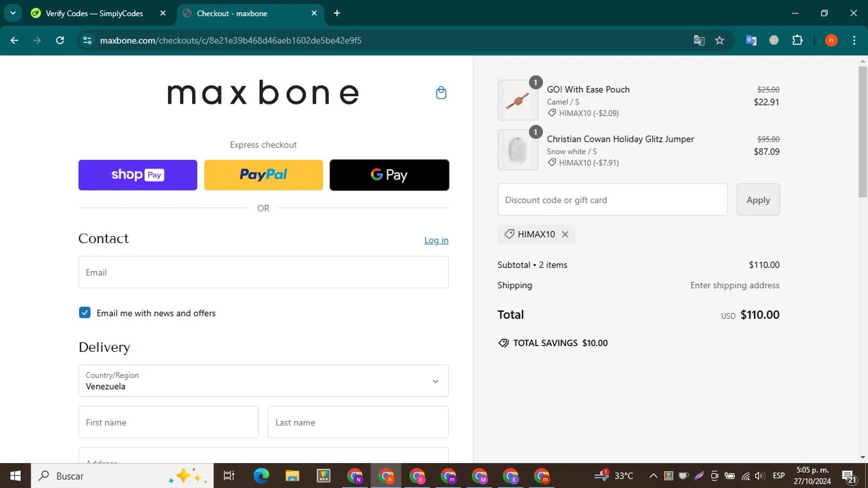Open the shopping cart bag icon
This screenshot has width=868, height=488.
pos(441,93)
